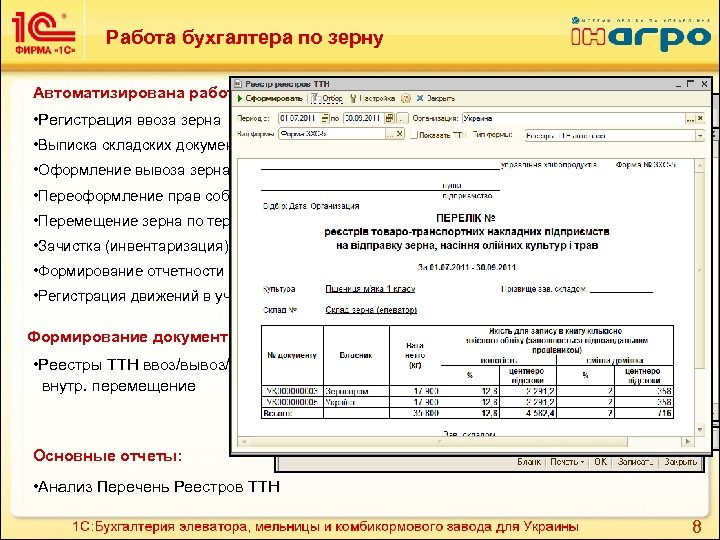The image size is (720, 540).
Task: Toggle the Показать ТТН checkbox
Action: (x=414, y=135)
